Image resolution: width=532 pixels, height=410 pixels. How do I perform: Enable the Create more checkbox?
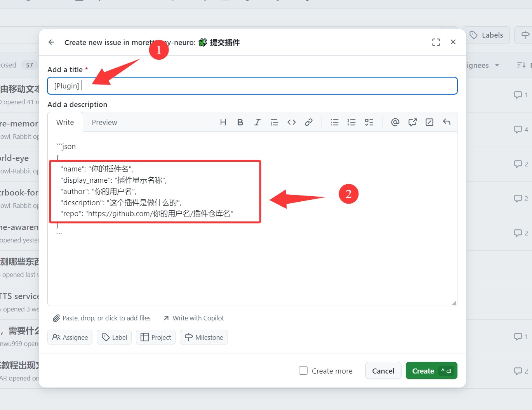click(x=303, y=370)
